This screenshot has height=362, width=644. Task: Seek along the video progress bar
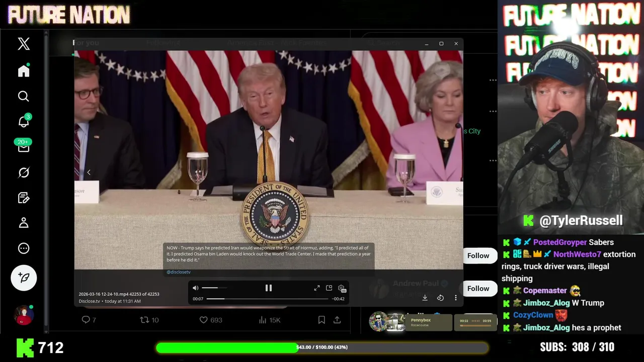[x=267, y=299]
